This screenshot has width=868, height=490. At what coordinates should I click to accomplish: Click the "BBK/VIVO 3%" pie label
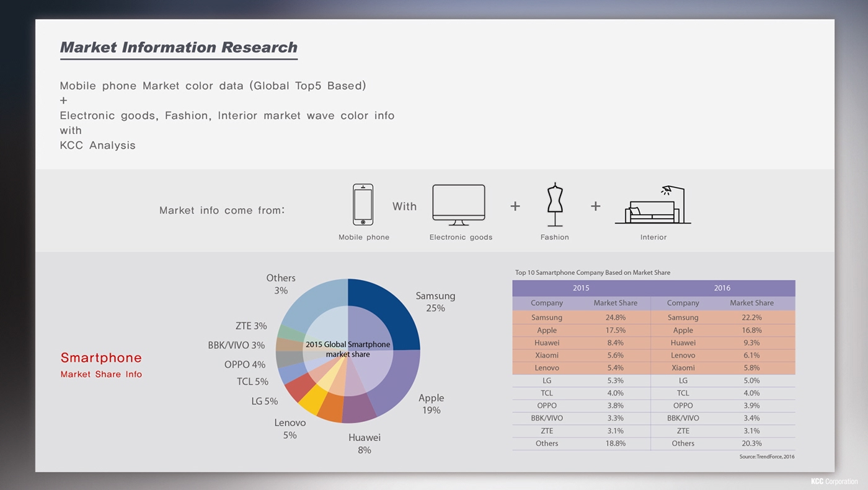236,345
